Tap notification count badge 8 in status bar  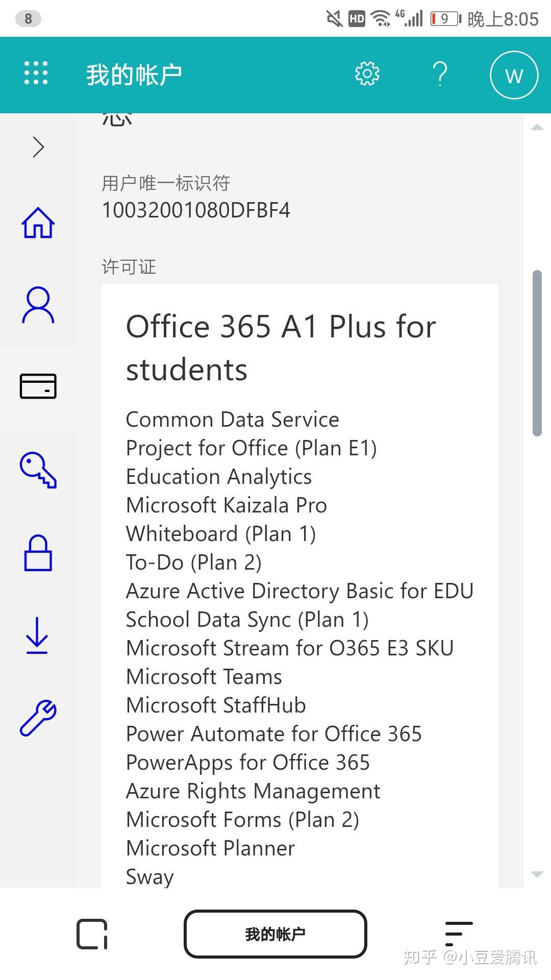click(x=28, y=19)
